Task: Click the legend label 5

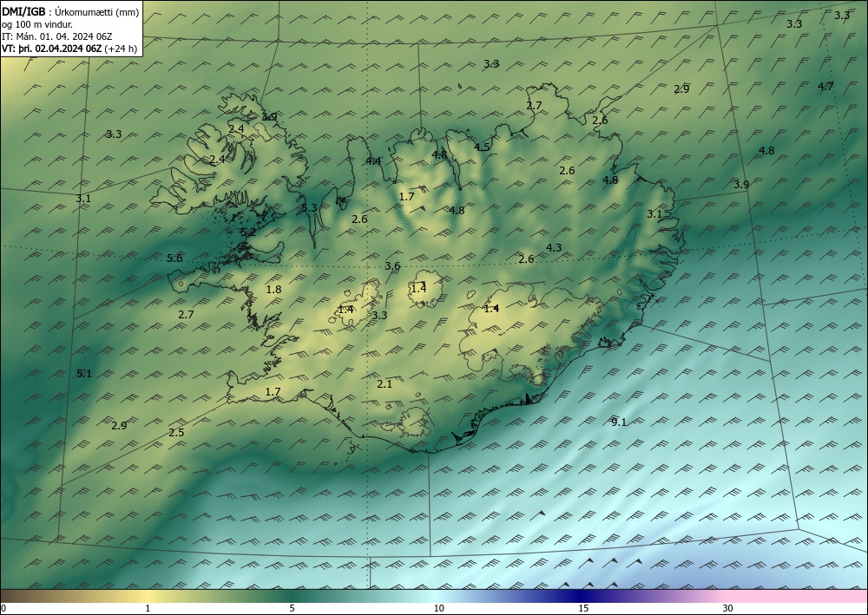Action: tap(292, 608)
